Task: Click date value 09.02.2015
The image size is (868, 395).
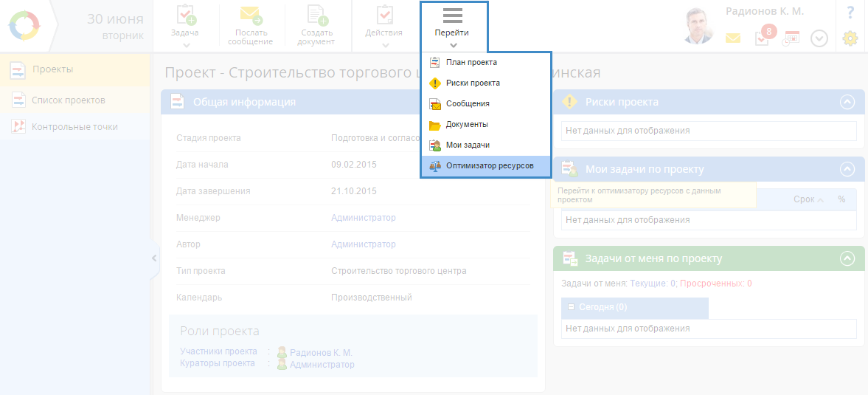Action: (x=354, y=165)
